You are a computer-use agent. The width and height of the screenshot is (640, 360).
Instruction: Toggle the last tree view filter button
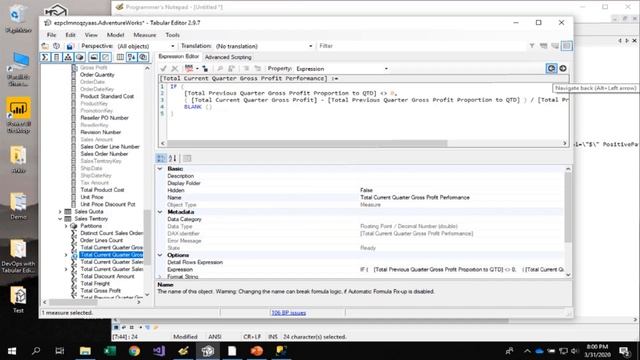(143, 57)
